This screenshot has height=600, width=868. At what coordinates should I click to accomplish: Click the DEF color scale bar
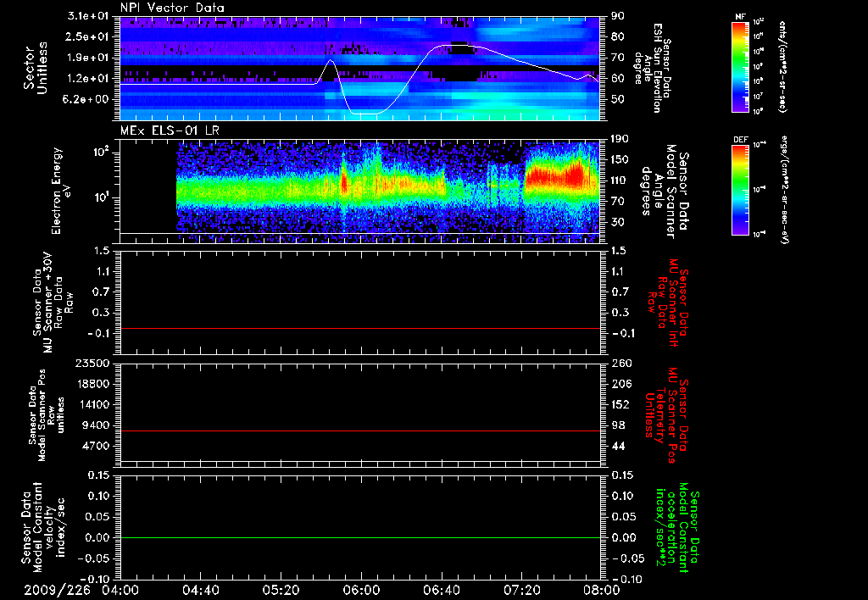(x=741, y=190)
